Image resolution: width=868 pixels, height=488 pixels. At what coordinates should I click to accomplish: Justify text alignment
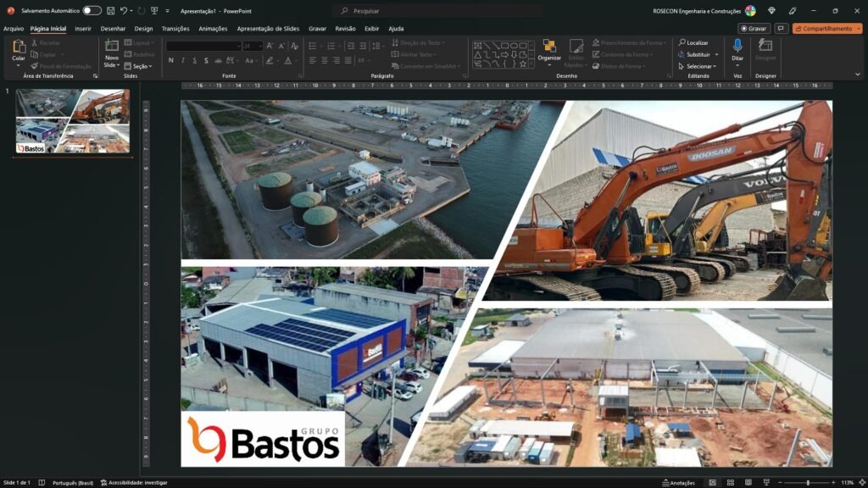[x=348, y=60]
